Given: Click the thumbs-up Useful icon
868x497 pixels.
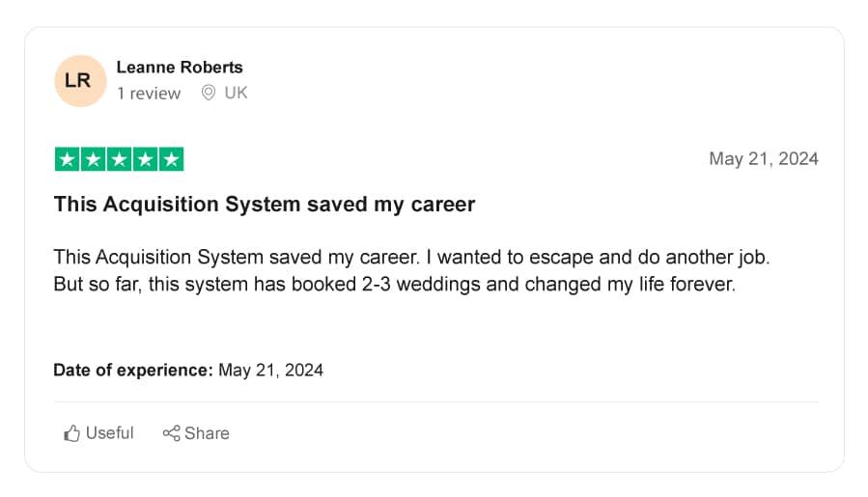Looking at the screenshot, I should click(x=71, y=433).
